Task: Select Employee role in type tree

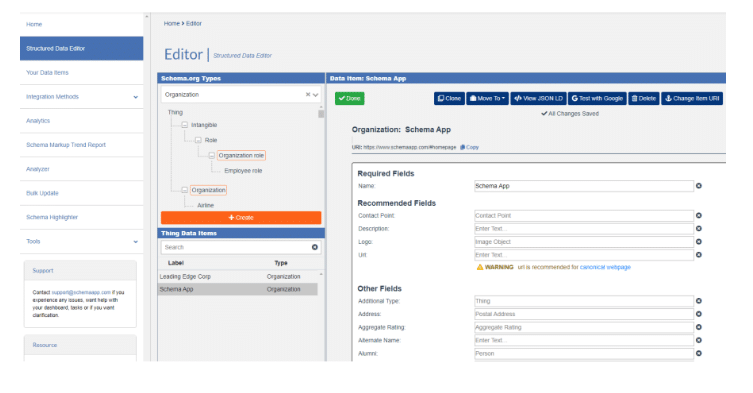Action: (x=243, y=171)
